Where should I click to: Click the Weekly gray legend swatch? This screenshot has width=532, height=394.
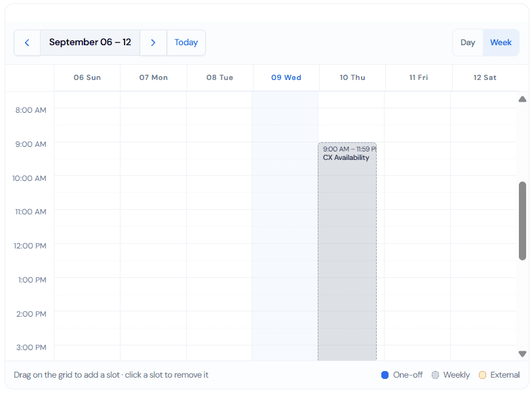435,375
